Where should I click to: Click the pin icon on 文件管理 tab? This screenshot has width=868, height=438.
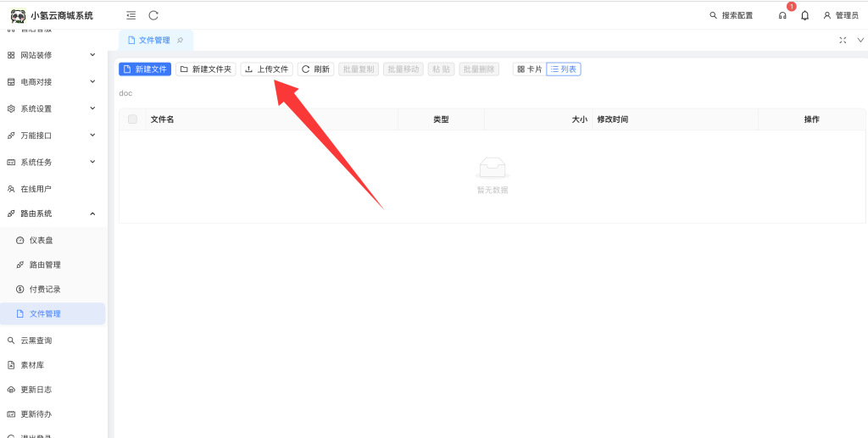click(180, 40)
